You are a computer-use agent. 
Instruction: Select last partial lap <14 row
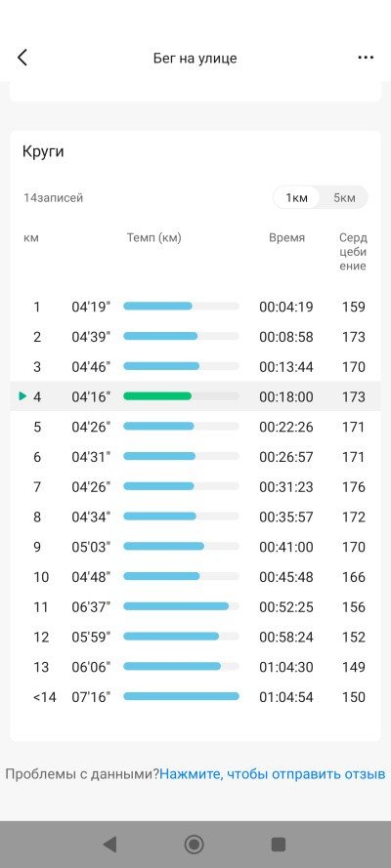click(x=195, y=697)
